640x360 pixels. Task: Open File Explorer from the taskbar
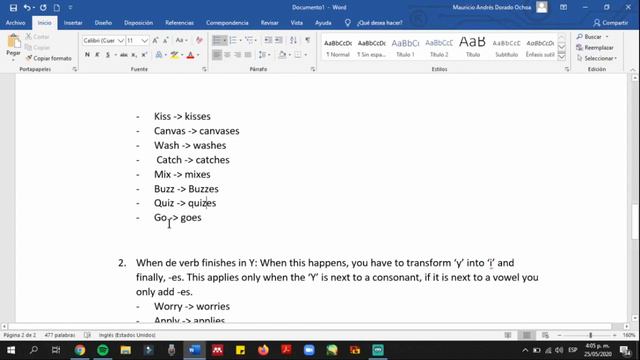[x=126, y=350]
